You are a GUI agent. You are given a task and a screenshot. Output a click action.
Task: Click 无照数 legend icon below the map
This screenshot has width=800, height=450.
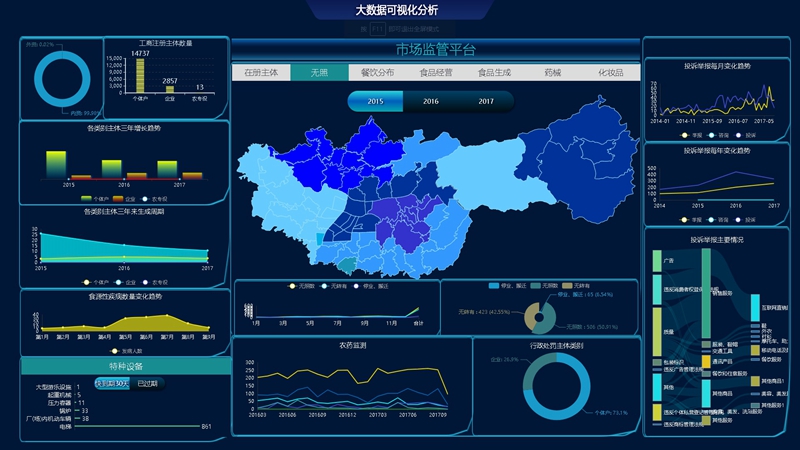click(291, 286)
